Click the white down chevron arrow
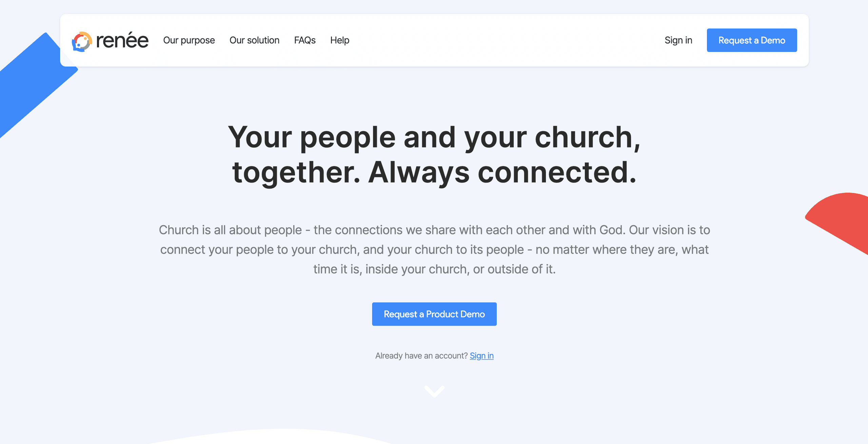 pos(434,391)
